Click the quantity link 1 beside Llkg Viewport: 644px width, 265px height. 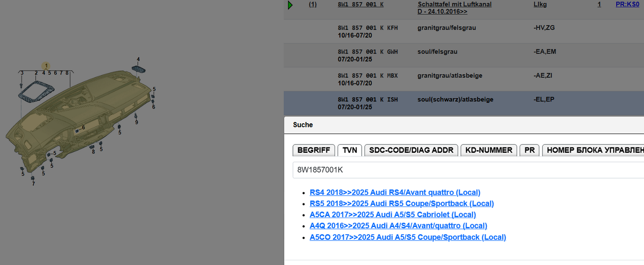(x=599, y=4)
